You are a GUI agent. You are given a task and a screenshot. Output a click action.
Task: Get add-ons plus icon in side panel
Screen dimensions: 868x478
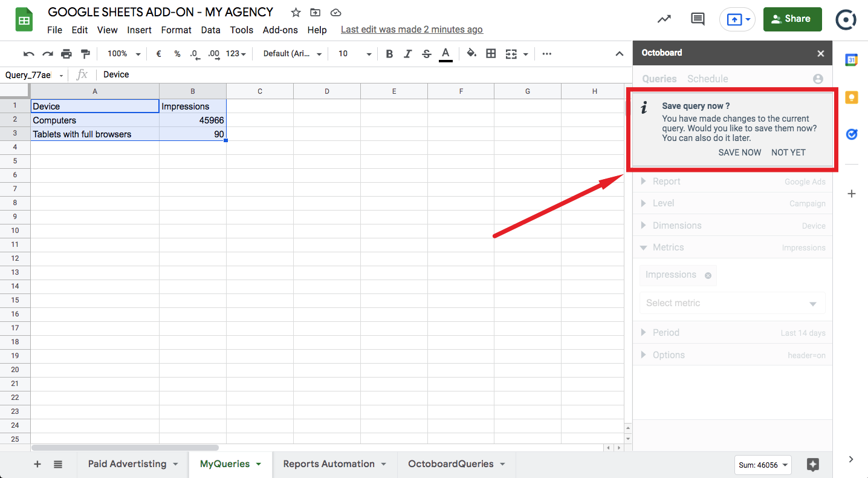(851, 194)
